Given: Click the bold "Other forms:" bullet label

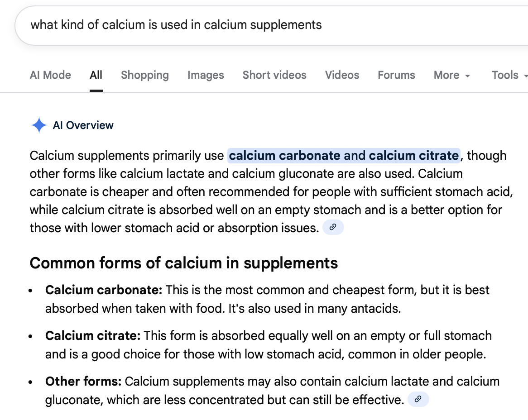Looking at the screenshot, I should coord(83,382).
